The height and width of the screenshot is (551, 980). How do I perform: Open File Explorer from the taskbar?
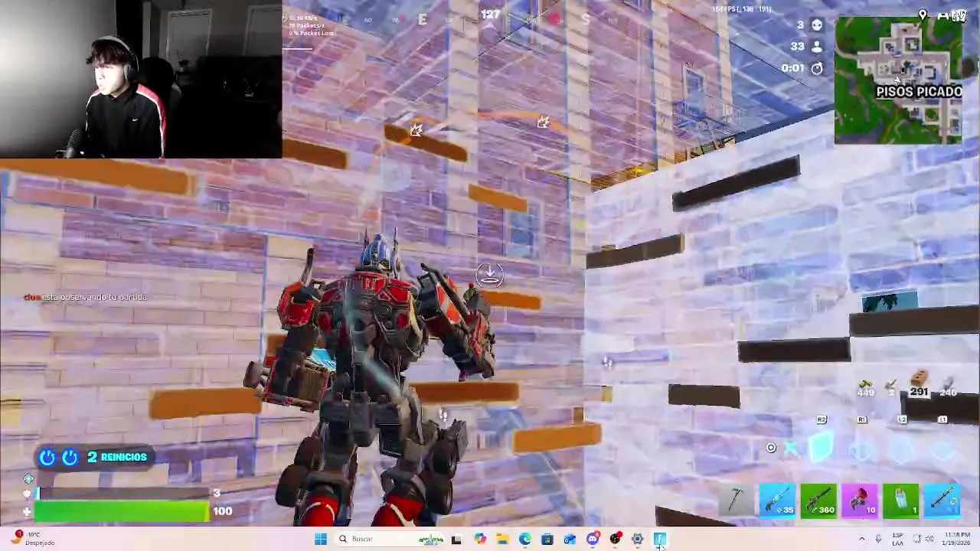pos(502,539)
